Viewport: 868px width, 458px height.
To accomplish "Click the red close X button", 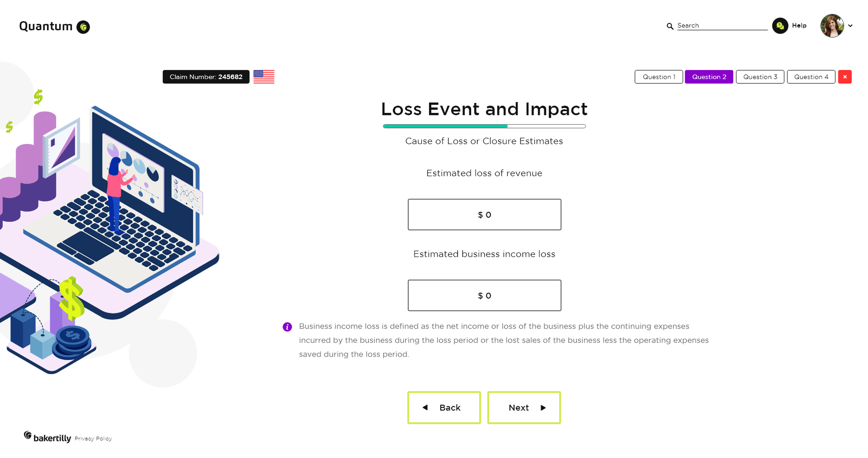I will pos(844,77).
